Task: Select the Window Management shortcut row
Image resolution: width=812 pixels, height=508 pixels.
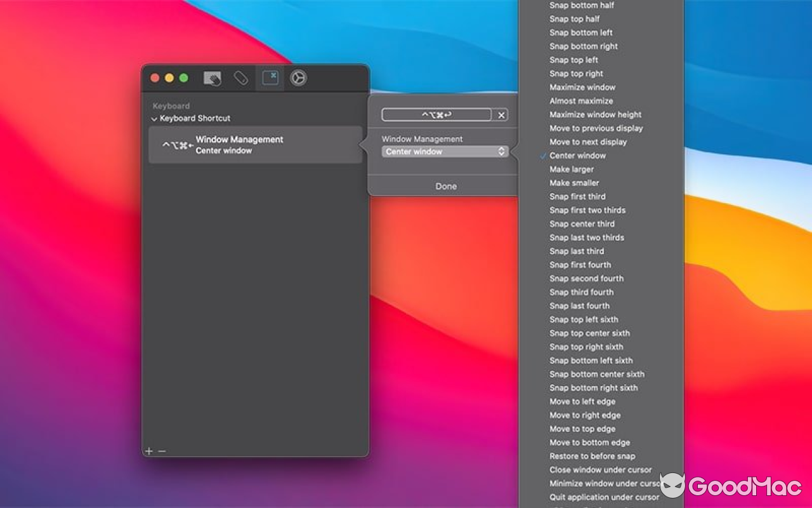Action: point(254,144)
